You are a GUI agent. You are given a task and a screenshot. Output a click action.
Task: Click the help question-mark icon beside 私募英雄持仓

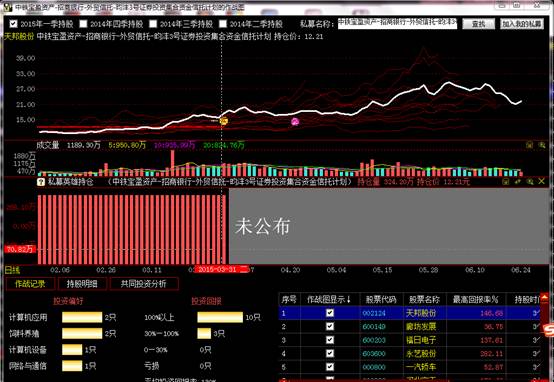tap(41, 182)
